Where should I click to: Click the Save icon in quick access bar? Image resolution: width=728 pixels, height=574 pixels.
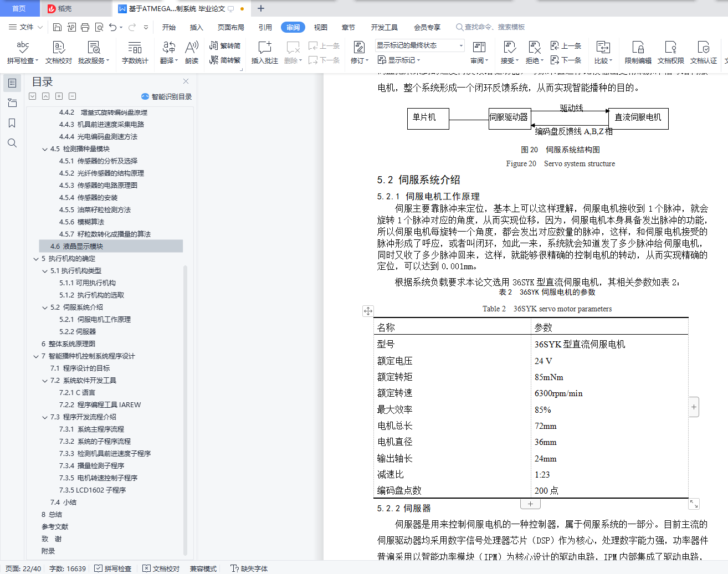57,27
